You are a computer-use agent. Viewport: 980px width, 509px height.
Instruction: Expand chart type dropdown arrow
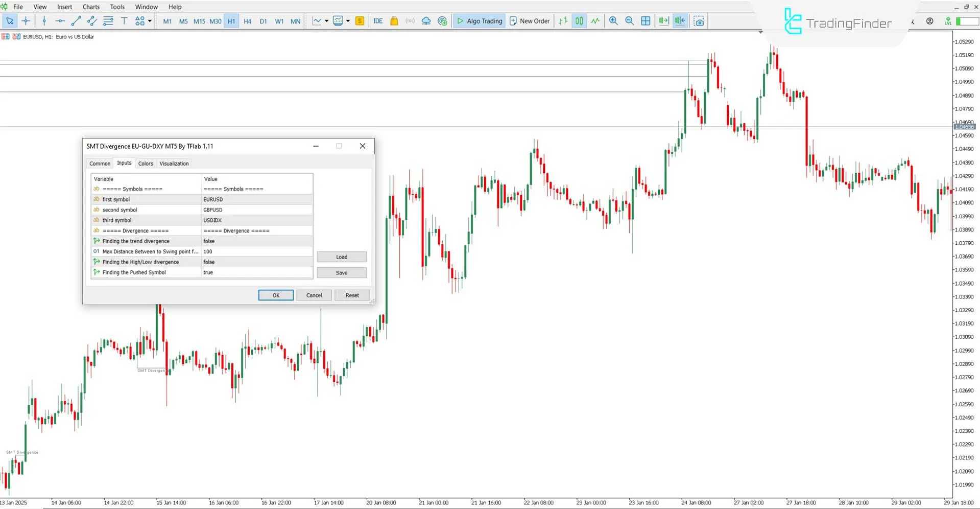coord(326,21)
